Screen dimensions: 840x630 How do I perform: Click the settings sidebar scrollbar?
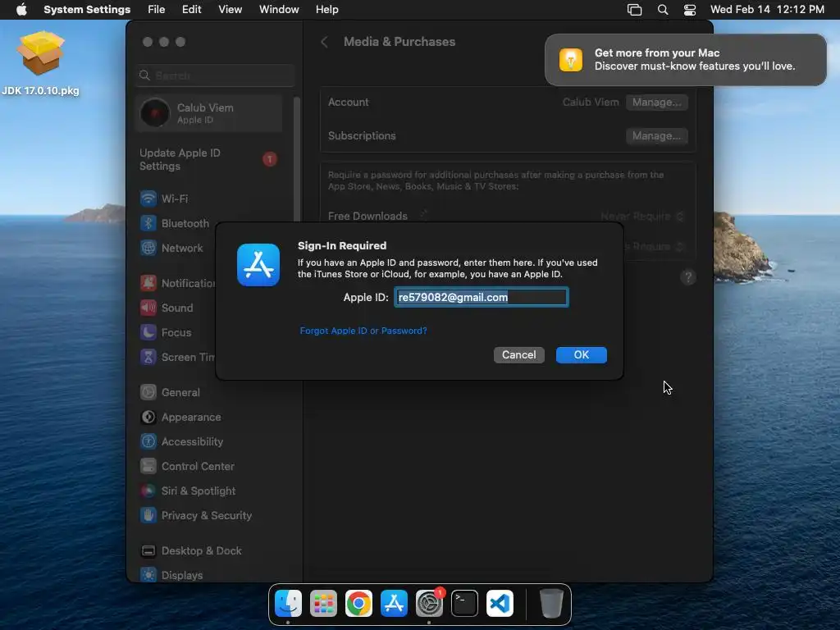(297, 160)
